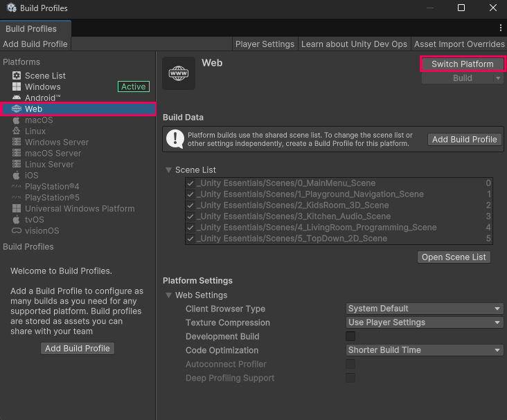Click the Switch Platform button
The width and height of the screenshot is (507, 420).
tap(462, 64)
